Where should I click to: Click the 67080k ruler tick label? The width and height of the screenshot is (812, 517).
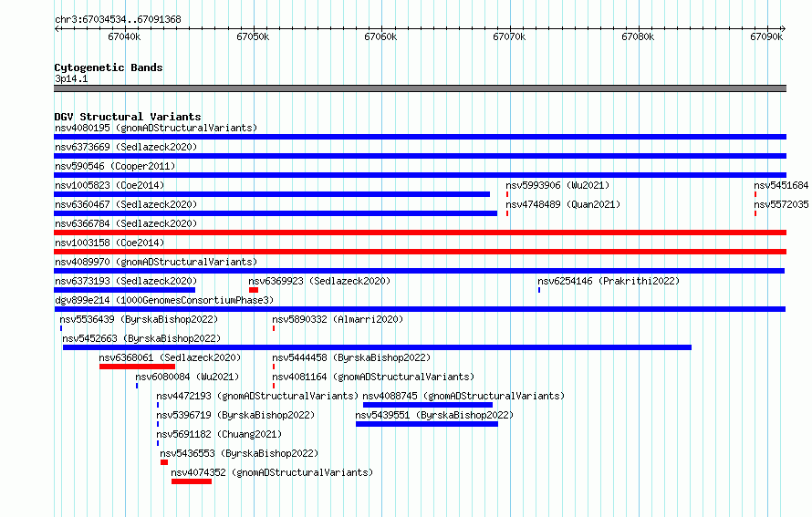pyautogui.click(x=638, y=36)
